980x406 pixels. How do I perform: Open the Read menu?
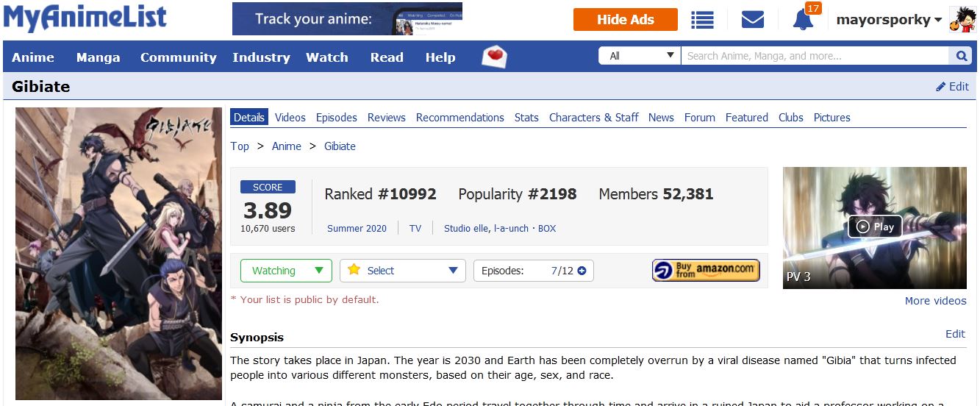pyautogui.click(x=387, y=57)
